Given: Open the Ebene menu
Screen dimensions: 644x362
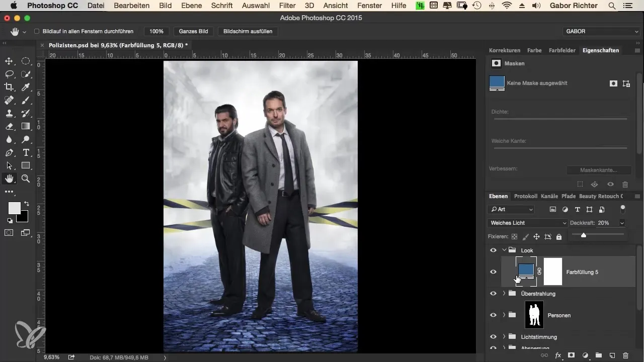Looking at the screenshot, I should pos(191,6).
